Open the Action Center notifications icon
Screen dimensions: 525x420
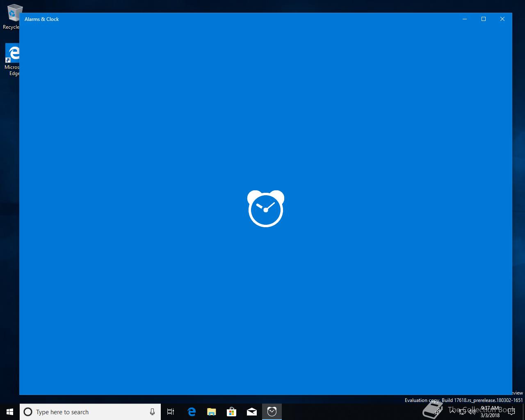511,412
